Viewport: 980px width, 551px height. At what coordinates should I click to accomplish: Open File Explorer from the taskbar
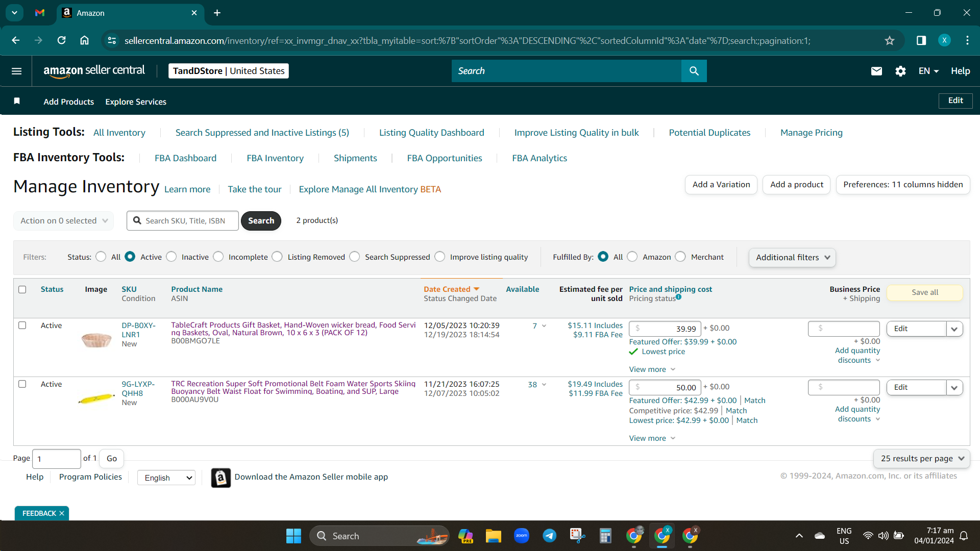pyautogui.click(x=493, y=536)
